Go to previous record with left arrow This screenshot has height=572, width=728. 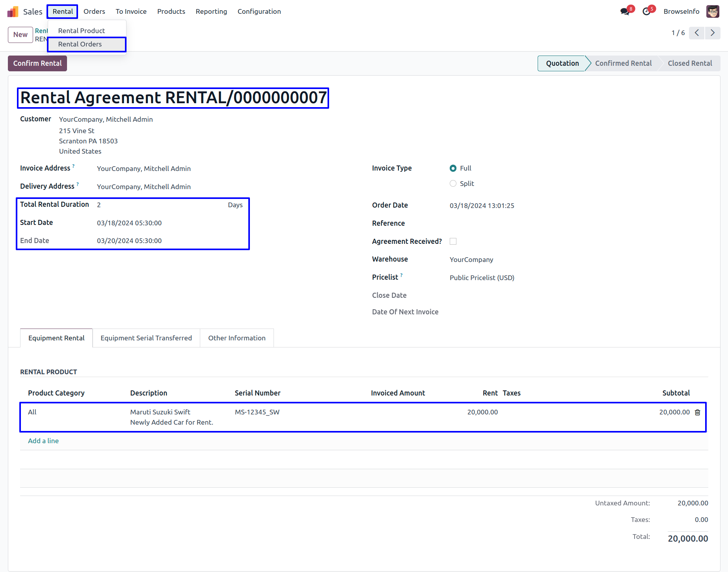(x=697, y=33)
